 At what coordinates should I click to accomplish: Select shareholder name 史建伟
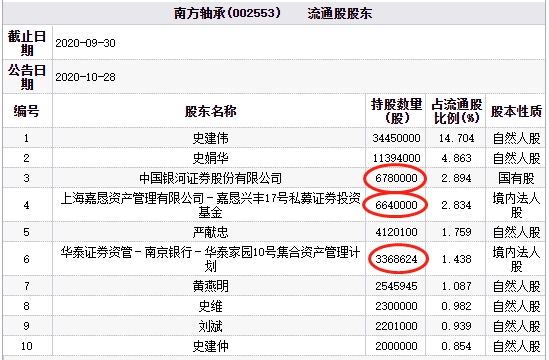click(210, 138)
